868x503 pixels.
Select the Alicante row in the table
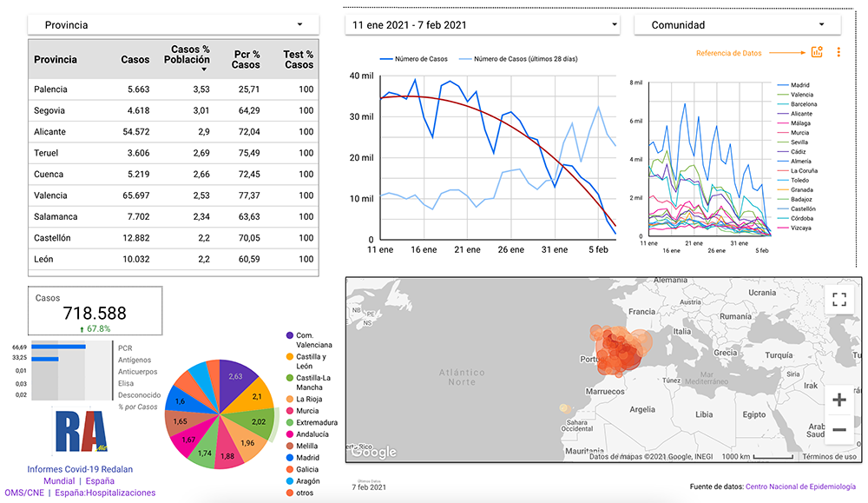(x=174, y=131)
